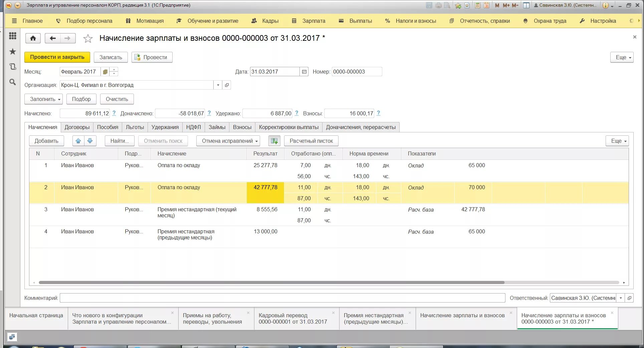Screen dimensions: 644x348
Task: Click the Провести button
Action: click(x=152, y=57)
